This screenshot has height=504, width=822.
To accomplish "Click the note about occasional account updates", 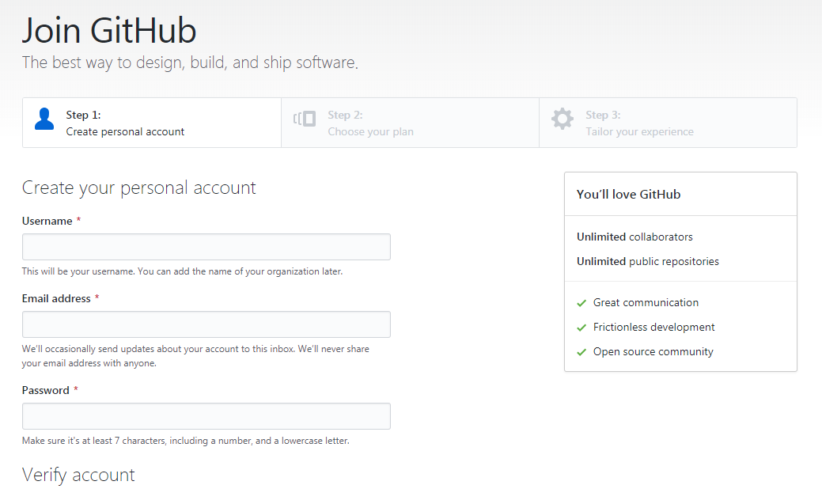I will pos(195,356).
